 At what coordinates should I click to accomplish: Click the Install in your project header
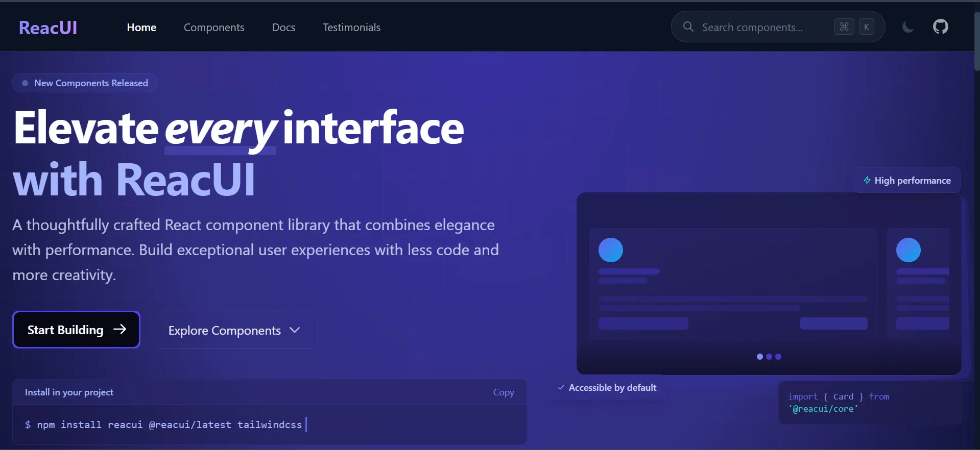pos(69,392)
